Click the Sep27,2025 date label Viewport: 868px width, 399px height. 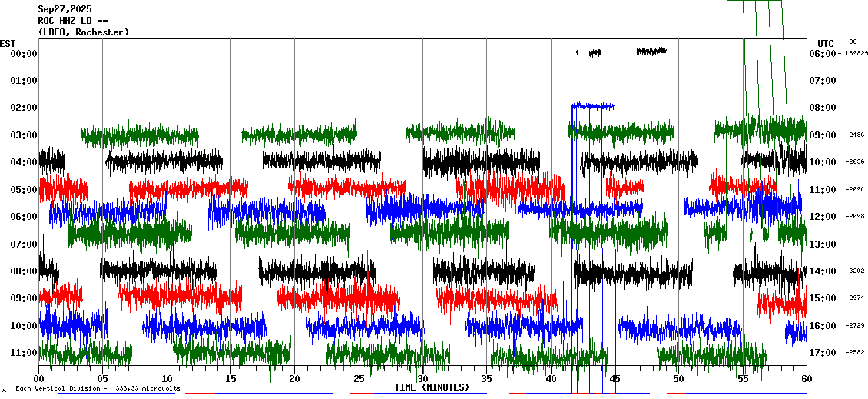(x=65, y=9)
